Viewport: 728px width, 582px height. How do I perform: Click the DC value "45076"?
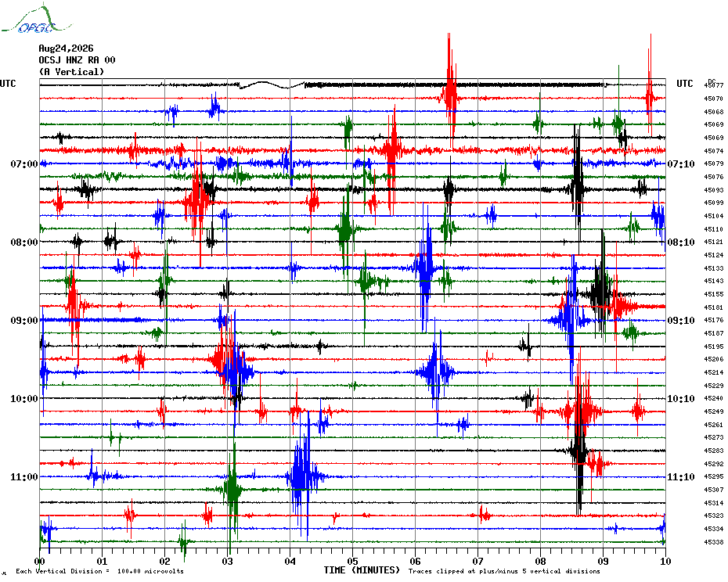tap(714, 177)
